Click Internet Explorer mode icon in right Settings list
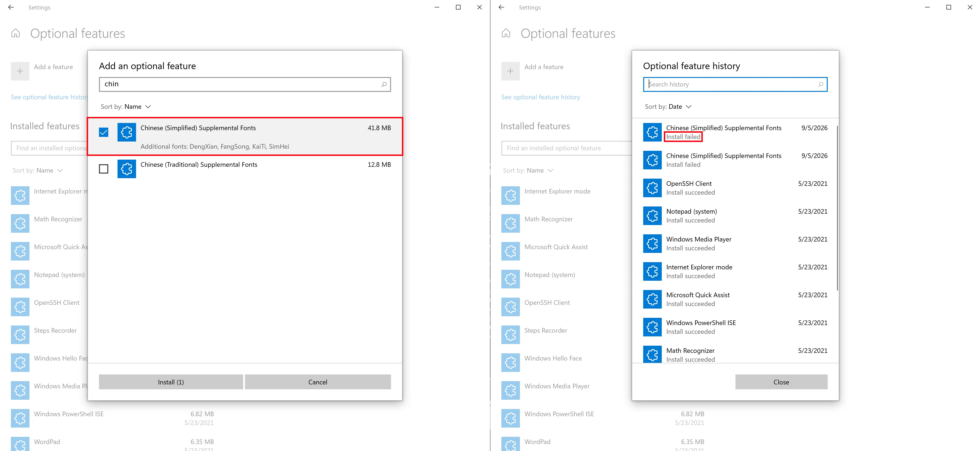 click(x=511, y=195)
